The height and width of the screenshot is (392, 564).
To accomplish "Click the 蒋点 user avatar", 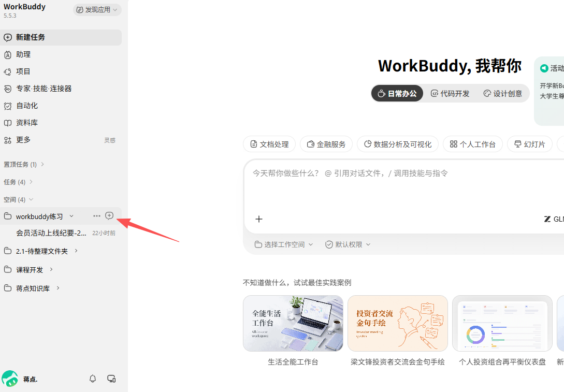I will [x=10, y=379].
